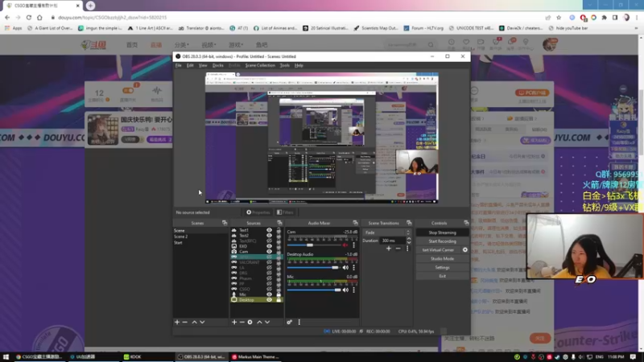
Task: Unlock the Mic source
Action: pyautogui.click(x=279, y=294)
